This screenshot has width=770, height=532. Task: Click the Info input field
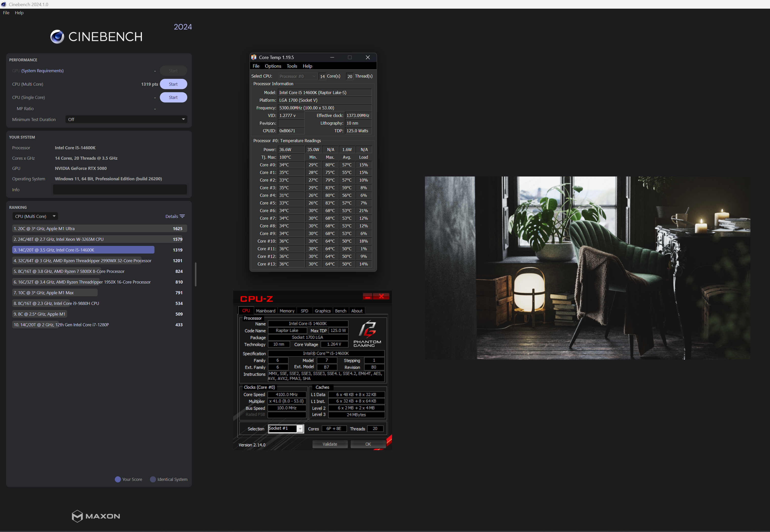120,190
